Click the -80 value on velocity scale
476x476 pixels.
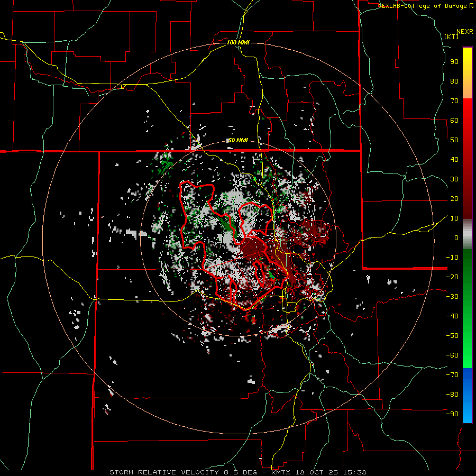click(x=452, y=395)
